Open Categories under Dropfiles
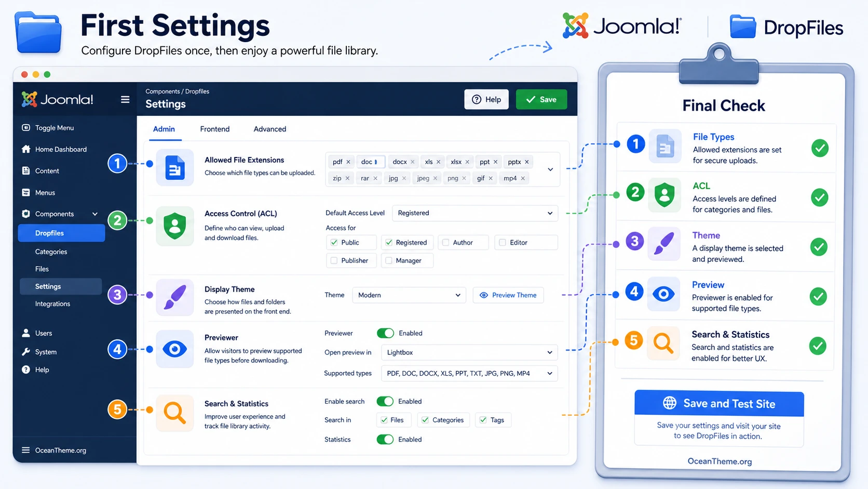The image size is (868, 489). [51, 252]
